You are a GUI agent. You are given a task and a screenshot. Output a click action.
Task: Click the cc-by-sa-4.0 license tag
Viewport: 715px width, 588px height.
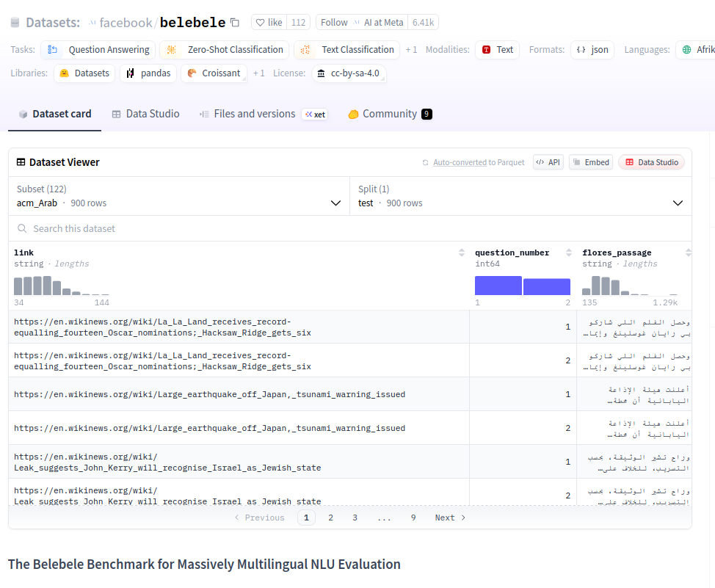tap(349, 73)
